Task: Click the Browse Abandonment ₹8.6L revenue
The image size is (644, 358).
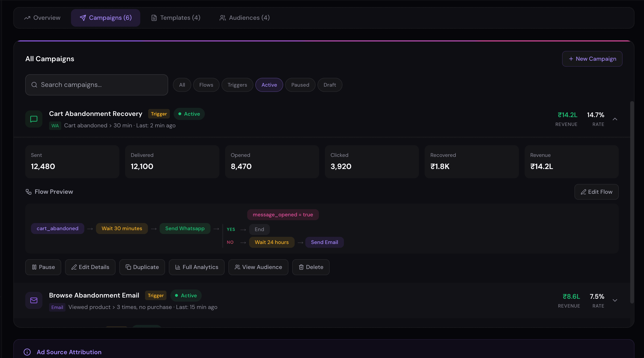Action: [571, 297]
